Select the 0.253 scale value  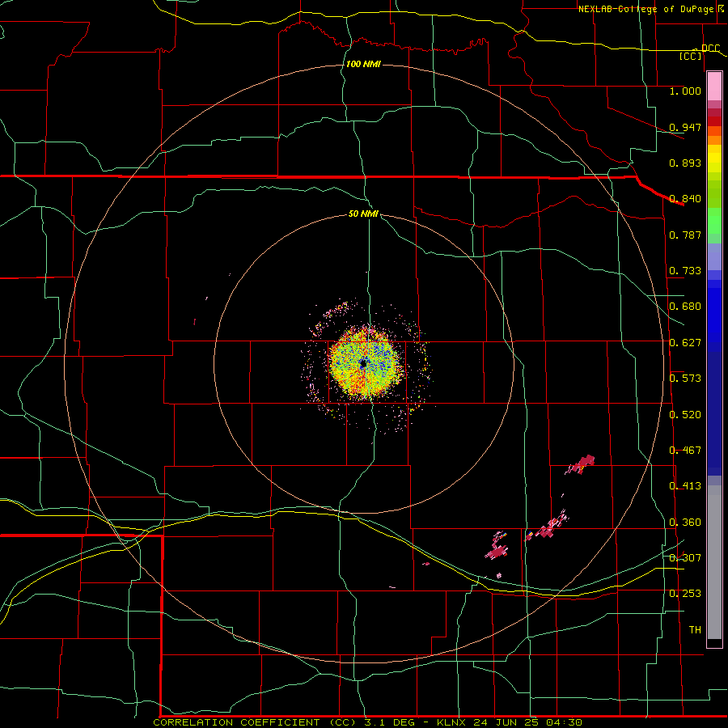click(x=685, y=594)
